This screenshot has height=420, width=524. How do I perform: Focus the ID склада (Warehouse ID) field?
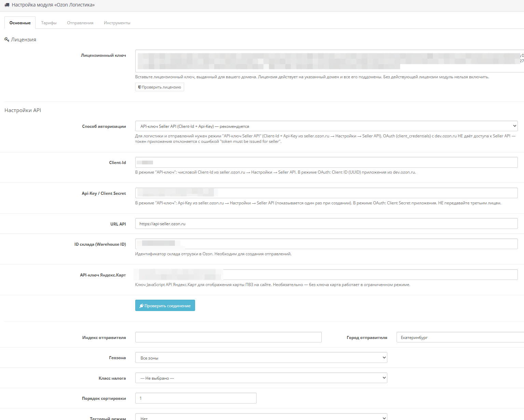(326, 244)
